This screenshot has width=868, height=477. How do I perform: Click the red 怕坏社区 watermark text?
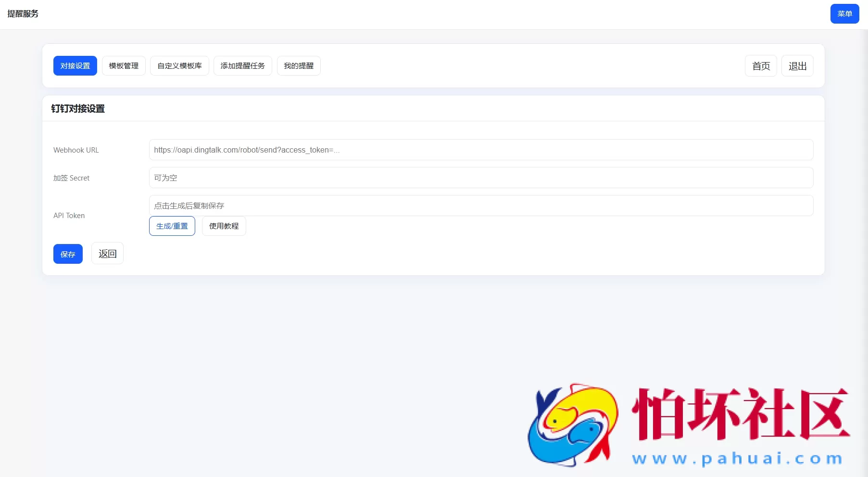click(741, 414)
